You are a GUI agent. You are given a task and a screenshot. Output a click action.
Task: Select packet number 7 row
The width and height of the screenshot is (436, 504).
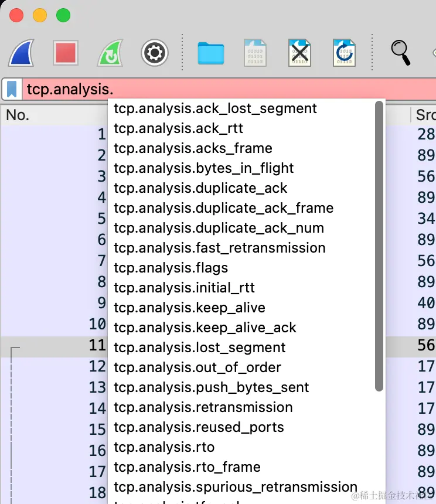pos(54,261)
